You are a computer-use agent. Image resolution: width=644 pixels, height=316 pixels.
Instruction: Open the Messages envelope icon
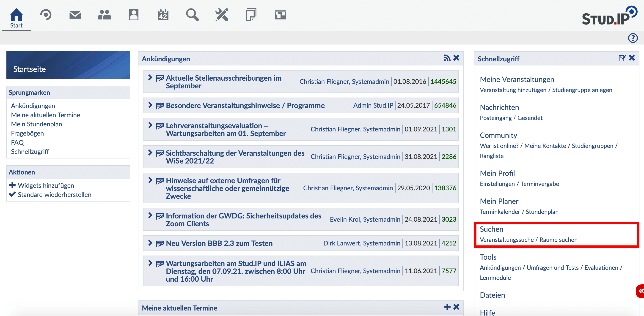(75, 15)
